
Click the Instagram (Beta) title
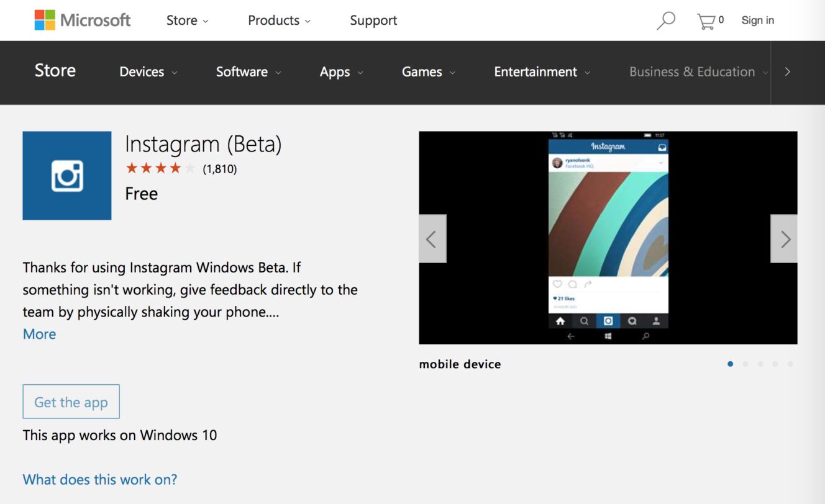(203, 145)
